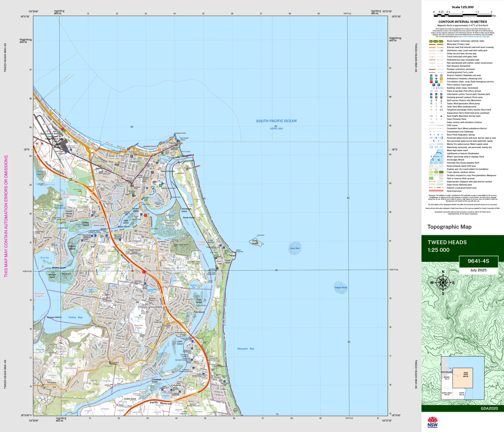
Task: Click the red urban Fire station legend icon
Action: tap(431, 82)
